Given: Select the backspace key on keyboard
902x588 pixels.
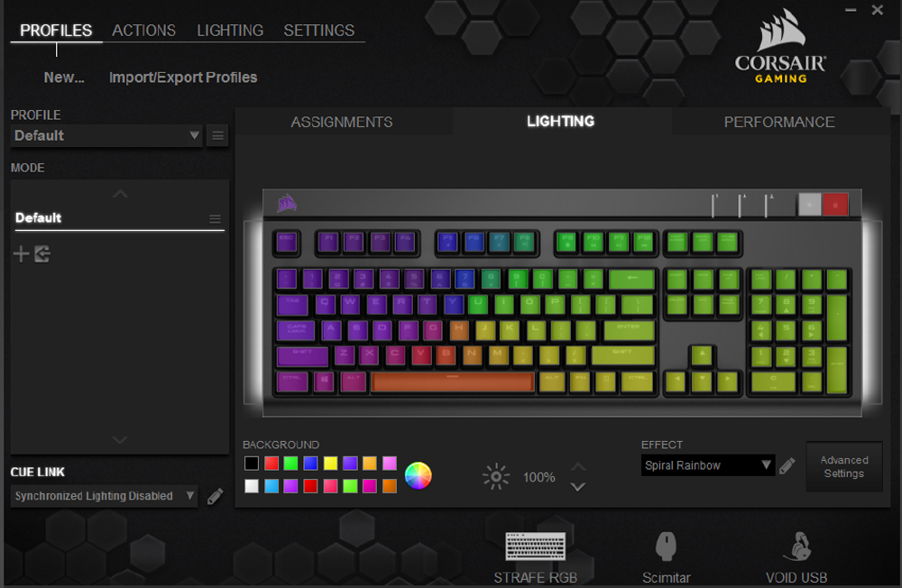Looking at the screenshot, I should [x=631, y=279].
